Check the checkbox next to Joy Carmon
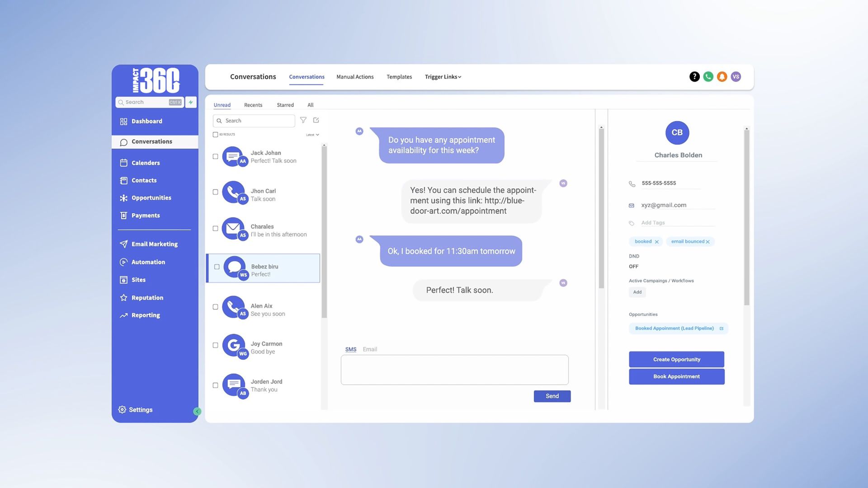Image resolution: width=868 pixels, height=488 pixels. [x=216, y=345]
